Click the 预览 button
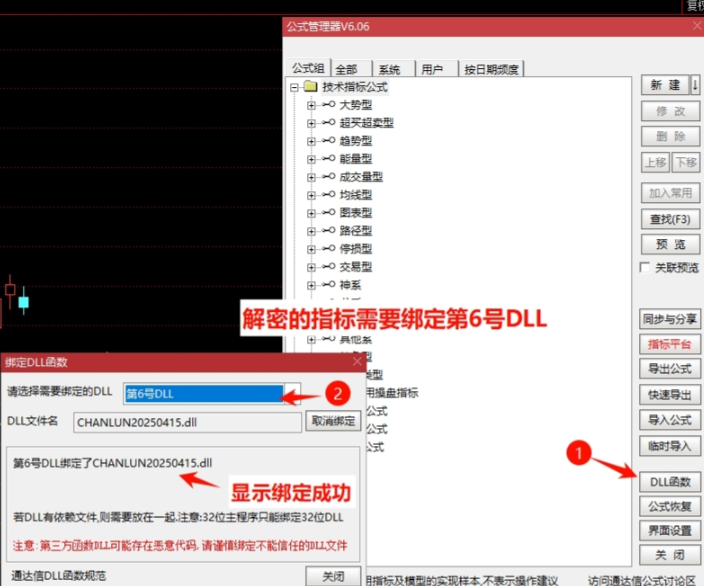The image size is (704, 586). pos(670,244)
